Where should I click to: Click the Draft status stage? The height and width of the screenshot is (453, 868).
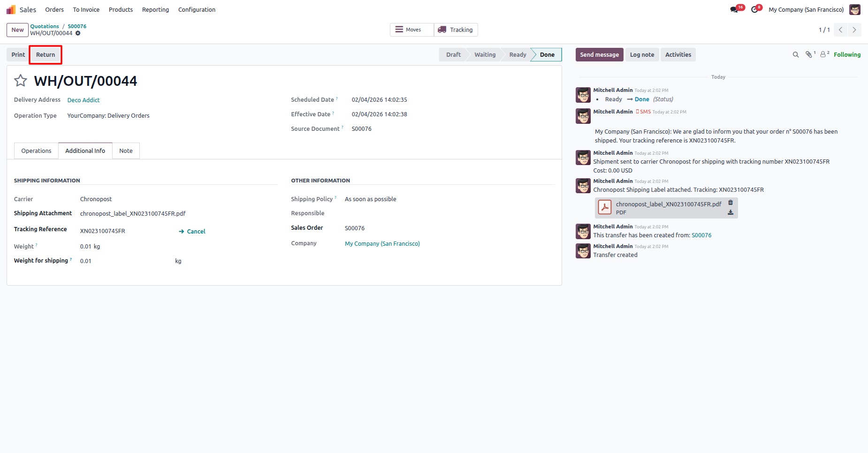(x=453, y=55)
